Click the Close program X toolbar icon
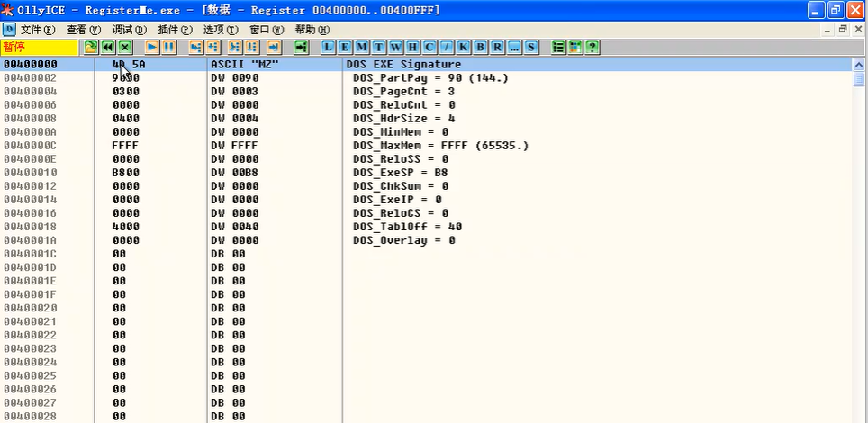This screenshot has width=868, height=423. [125, 48]
